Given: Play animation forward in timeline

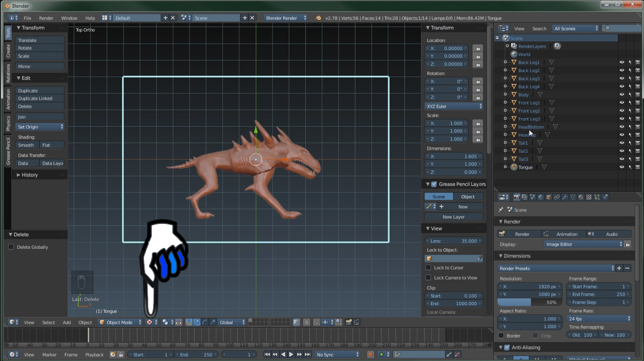Looking at the screenshot, I should (x=291, y=355).
